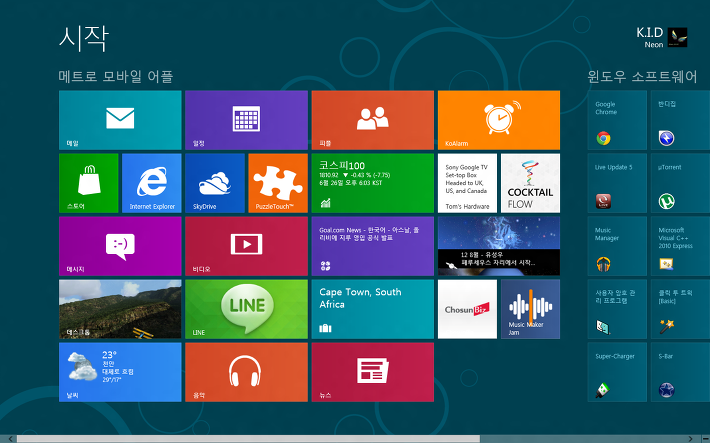Launch the PuzzleTouch tile

[x=278, y=183]
